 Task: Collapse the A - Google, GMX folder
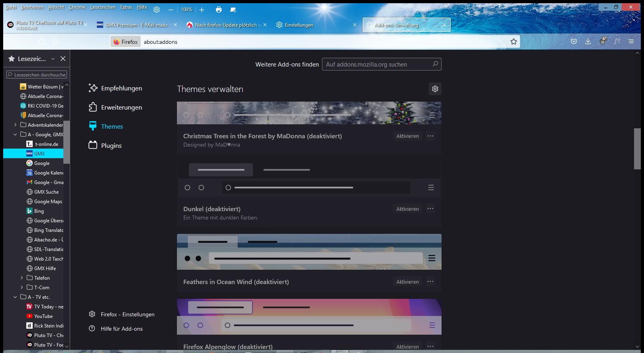click(16, 134)
